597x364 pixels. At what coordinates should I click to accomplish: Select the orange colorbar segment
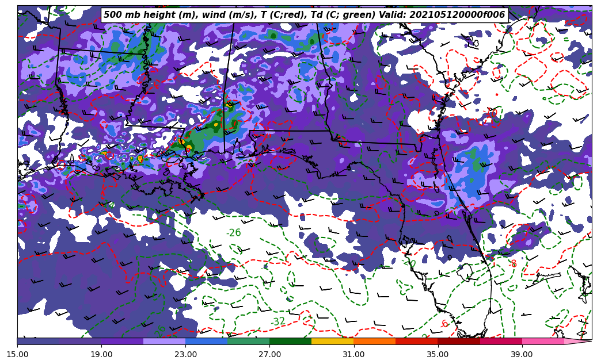(x=374, y=341)
